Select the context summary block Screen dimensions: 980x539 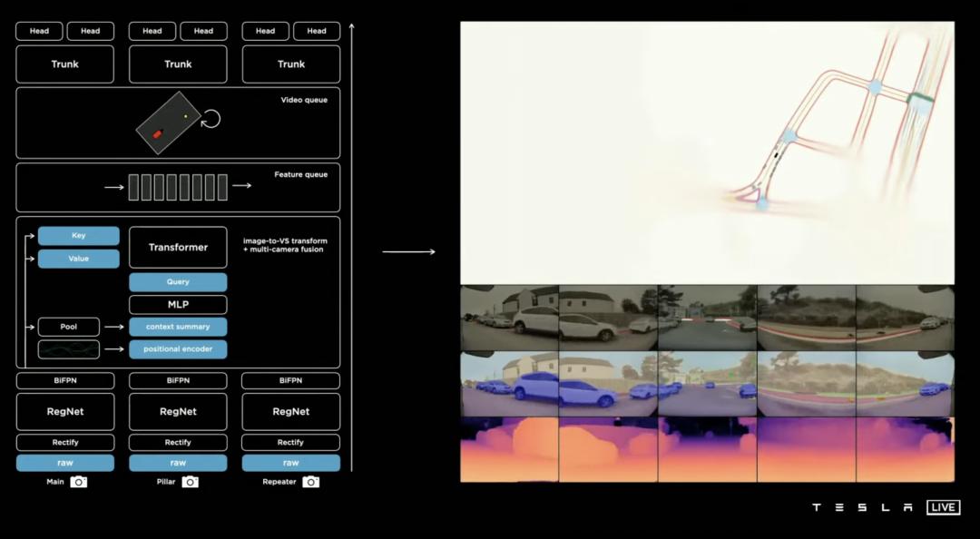click(x=178, y=327)
